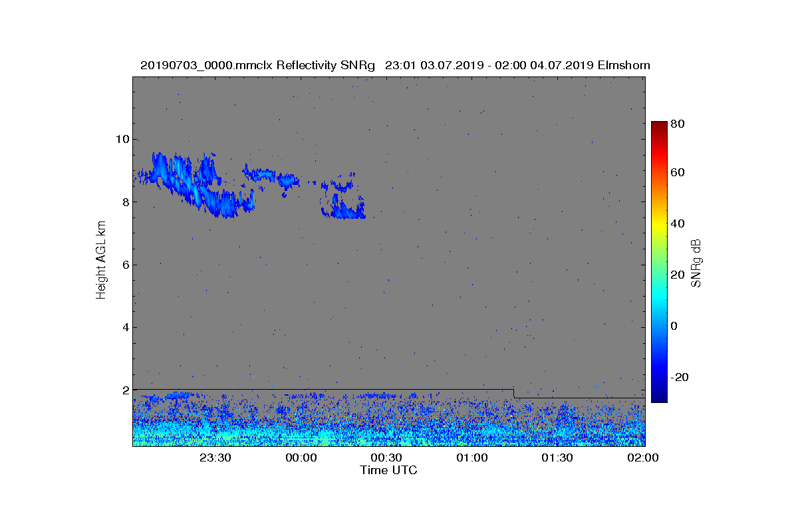798x532 pixels.
Task: Click the step in black line near 01:15
Action: [514, 394]
